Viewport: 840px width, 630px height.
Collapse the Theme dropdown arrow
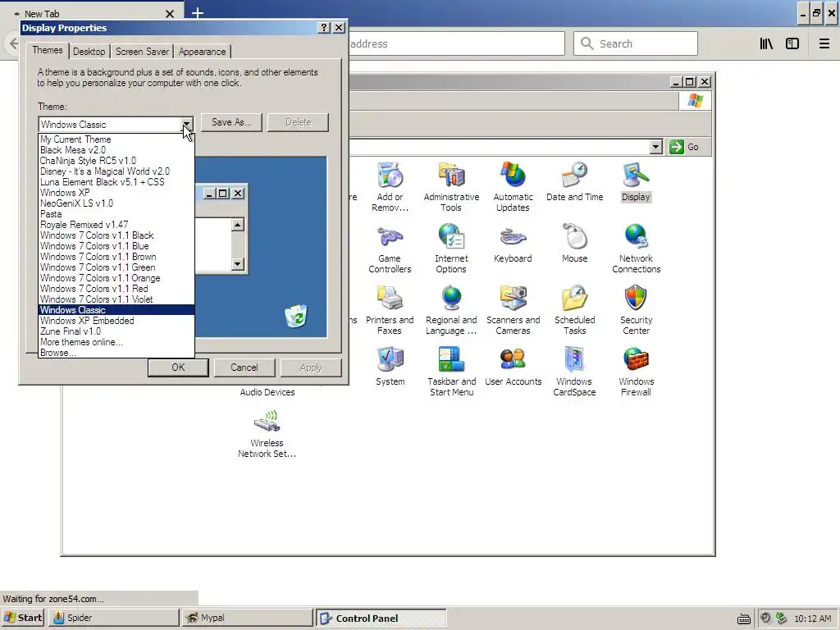point(186,125)
